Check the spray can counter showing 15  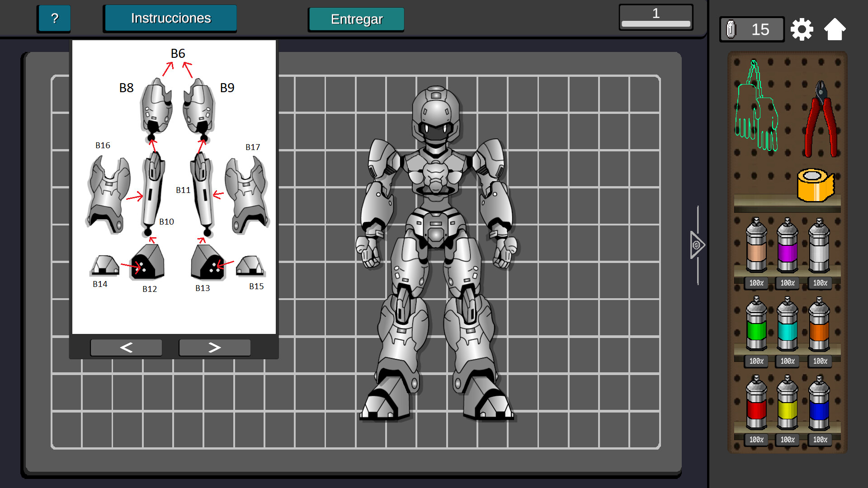(752, 28)
